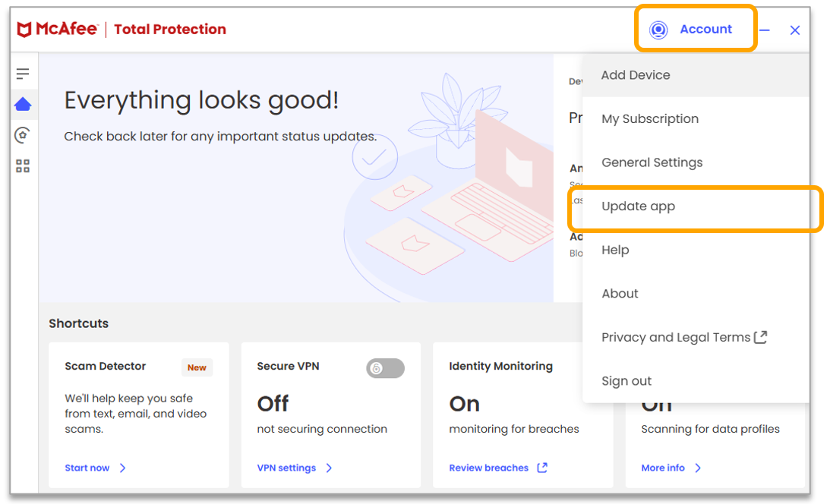Choose Add Device in the Account menu
Viewport: 830px width, 504px height.
click(x=636, y=75)
